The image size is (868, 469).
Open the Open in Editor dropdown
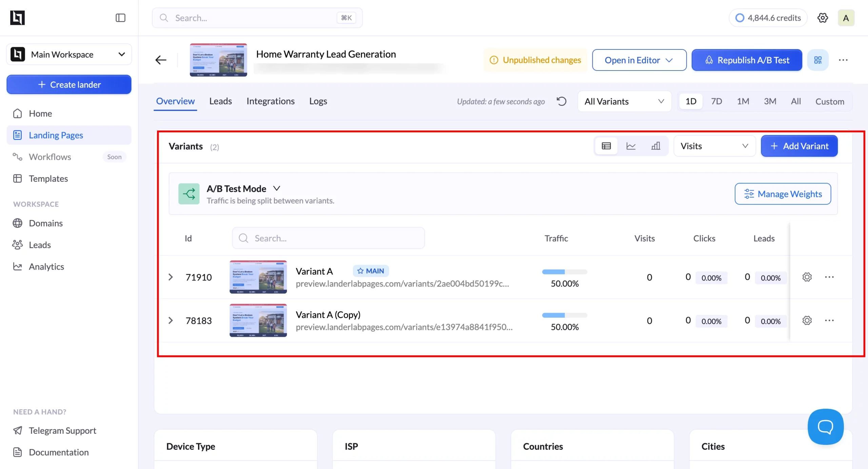click(x=639, y=60)
